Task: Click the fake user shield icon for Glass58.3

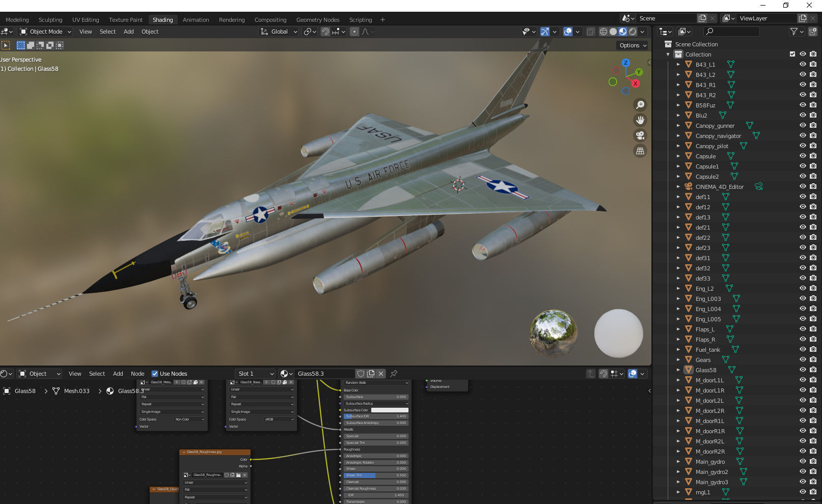Action: tap(361, 374)
